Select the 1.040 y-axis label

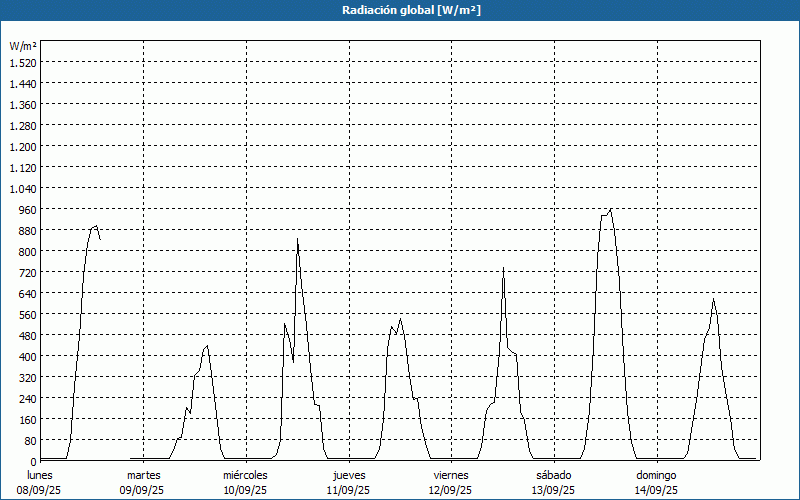point(23,188)
